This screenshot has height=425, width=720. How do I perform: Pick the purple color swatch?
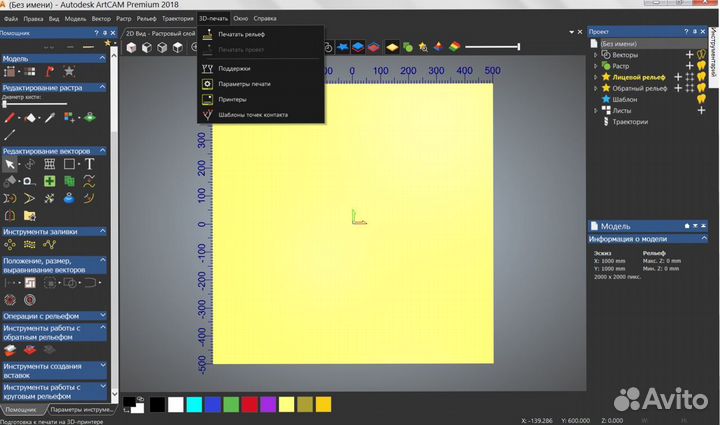click(268, 405)
